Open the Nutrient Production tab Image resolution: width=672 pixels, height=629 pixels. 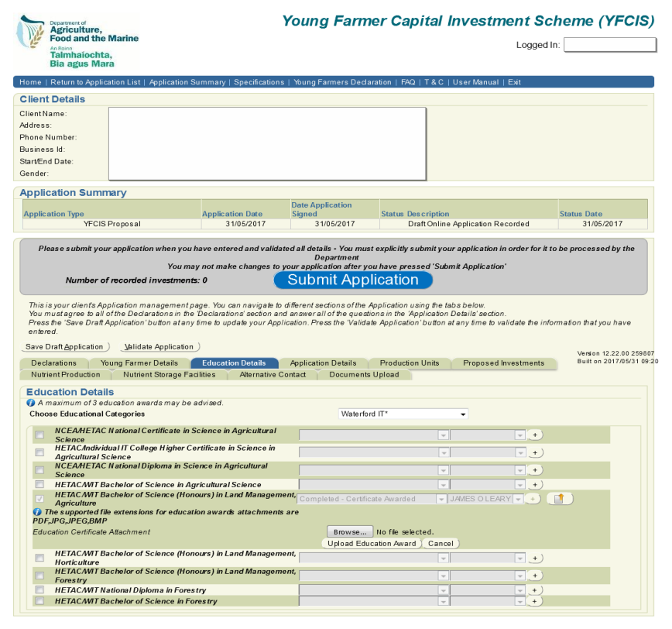66,375
